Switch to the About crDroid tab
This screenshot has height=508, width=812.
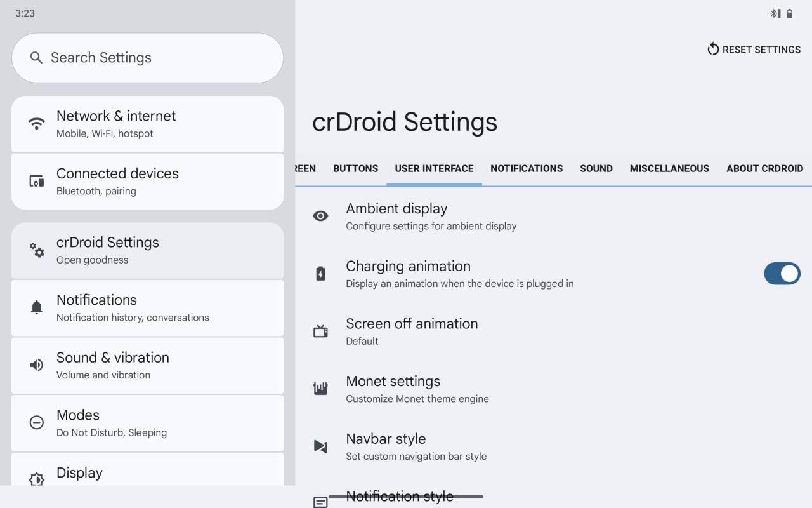click(x=764, y=169)
